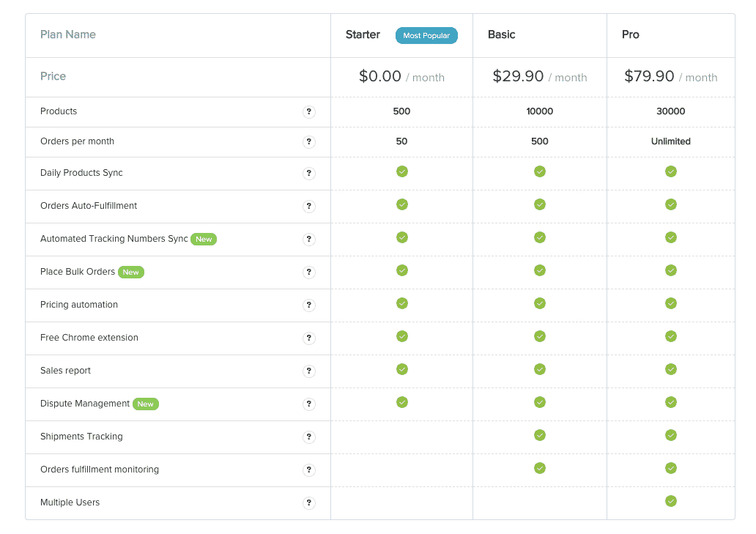Click the Basic plan Shipments Tracking checkmark
This screenshot has width=756, height=534.
tap(540, 435)
